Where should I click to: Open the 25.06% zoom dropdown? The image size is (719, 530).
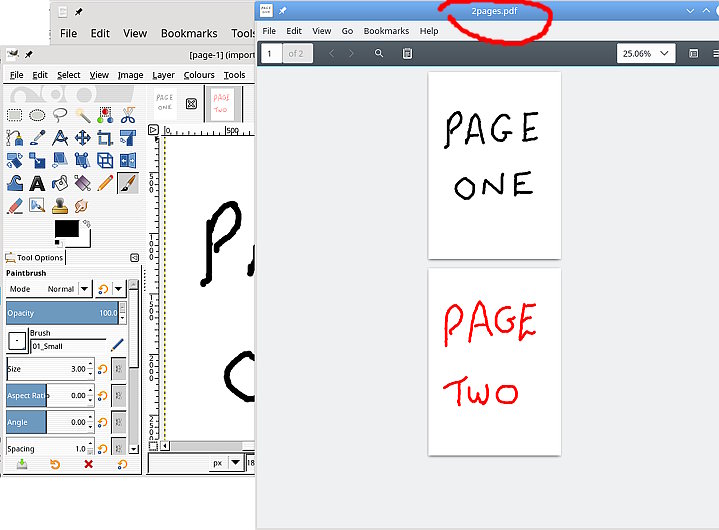(646, 54)
